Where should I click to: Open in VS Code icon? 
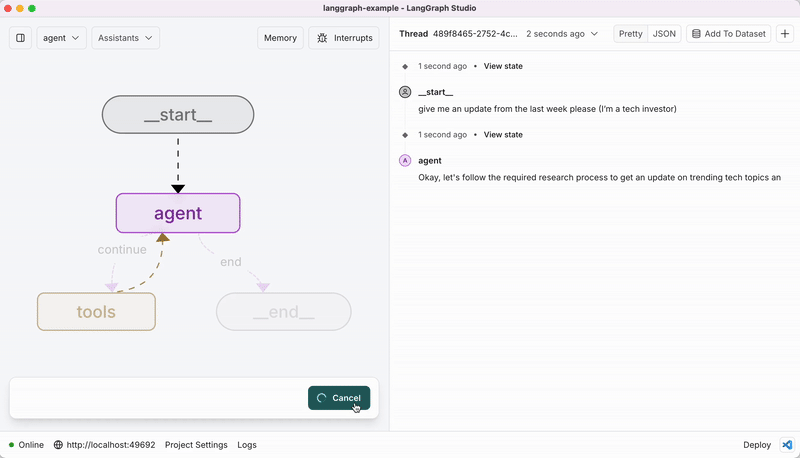click(x=787, y=445)
